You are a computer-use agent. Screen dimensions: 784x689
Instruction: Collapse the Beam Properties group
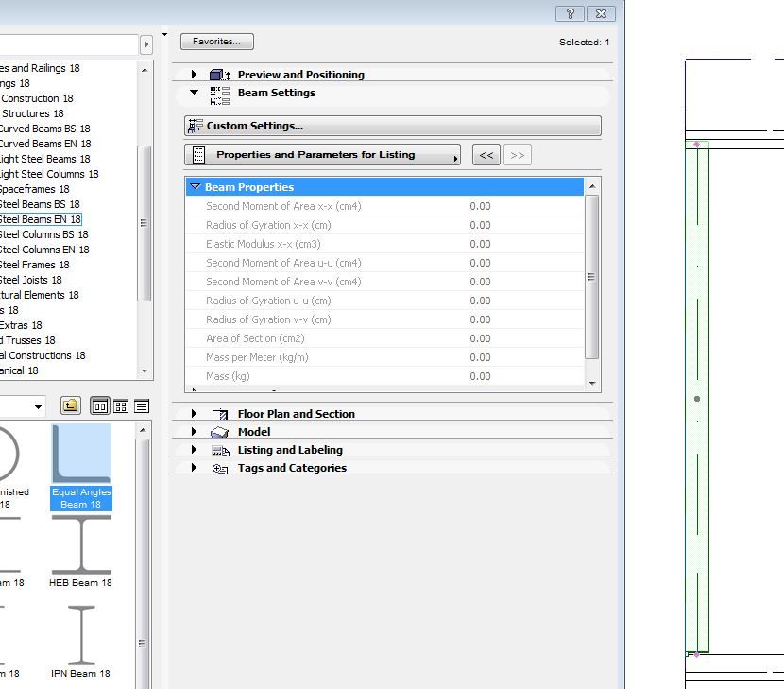(x=196, y=187)
